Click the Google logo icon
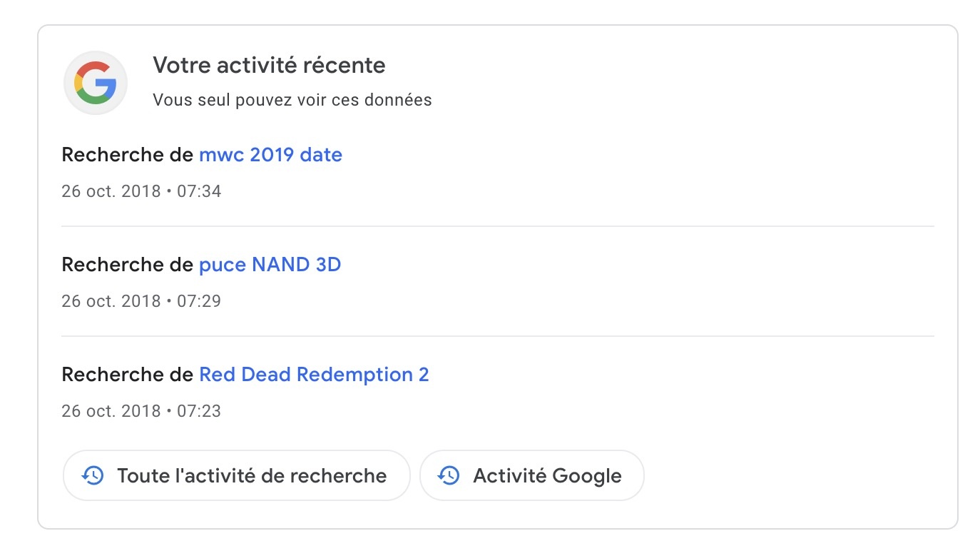Viewport: 980px width, 541px height. tap(96, 83)
